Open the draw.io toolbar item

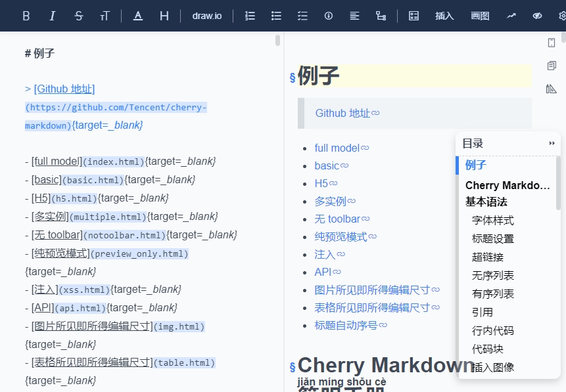coord(206,16)
